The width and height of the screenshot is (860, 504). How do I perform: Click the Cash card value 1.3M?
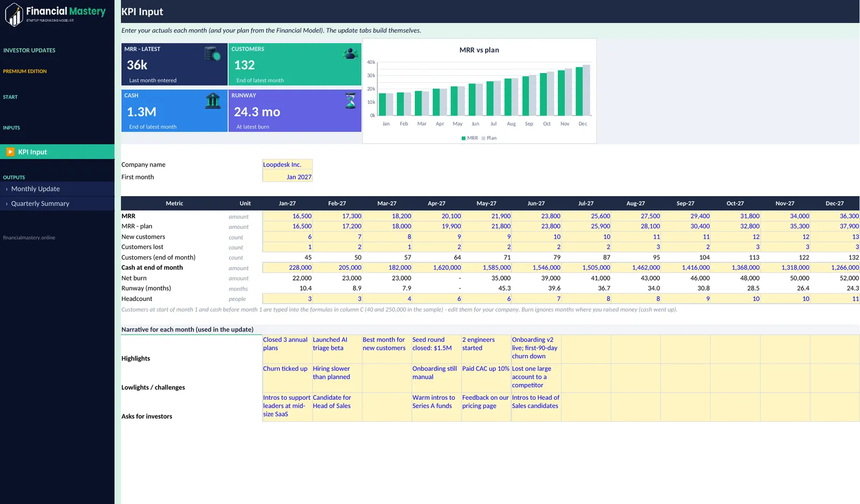coord(141,112)
